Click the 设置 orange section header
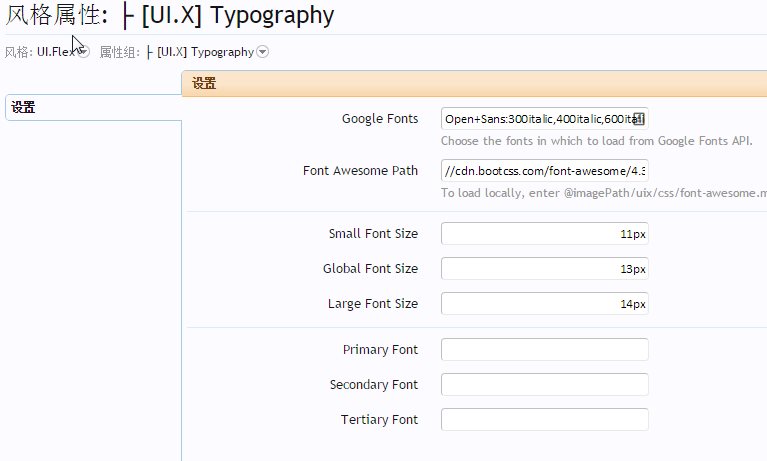The image size is (767, 461). pyautogui.click(x=204, y=85)
